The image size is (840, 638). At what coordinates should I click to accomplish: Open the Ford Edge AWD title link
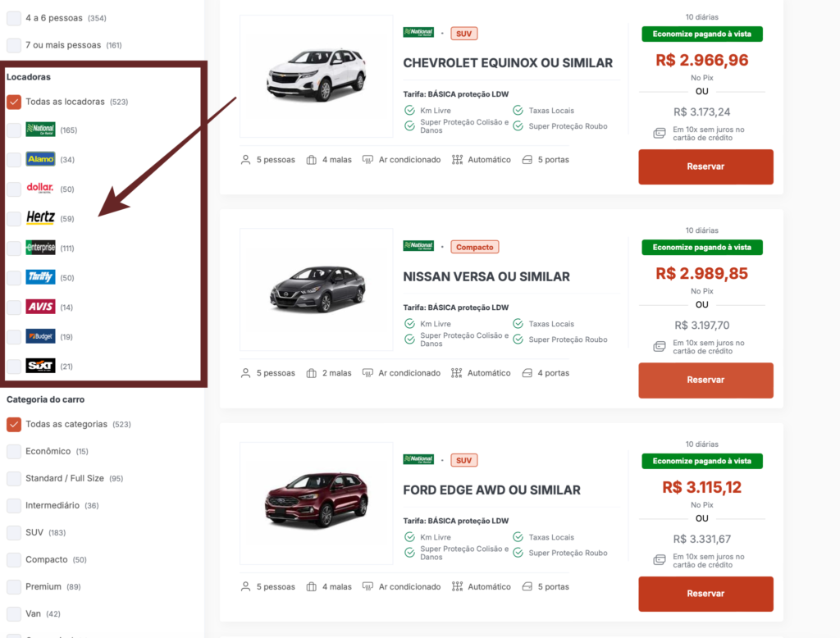tap(491, 490)
